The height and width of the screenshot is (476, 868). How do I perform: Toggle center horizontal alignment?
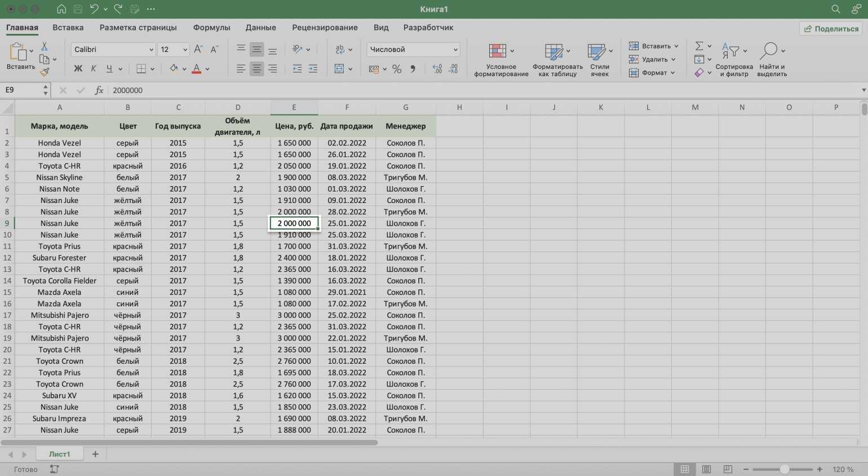[256, 69]
